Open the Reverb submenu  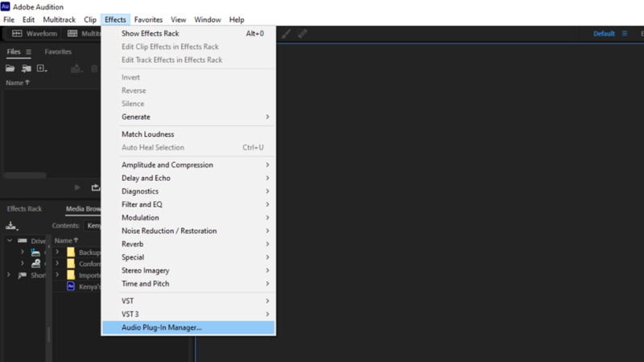click(x=188, y=245)
